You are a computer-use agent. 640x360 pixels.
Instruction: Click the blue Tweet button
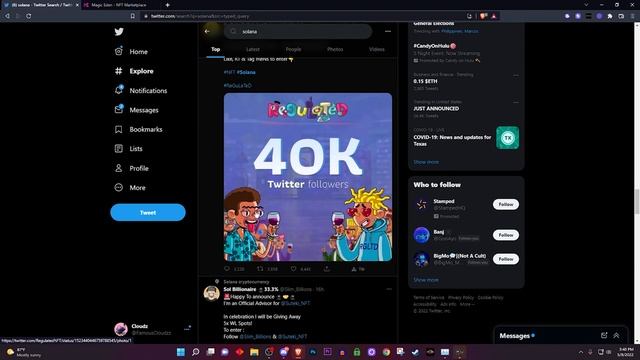click(x=148, y=213)
